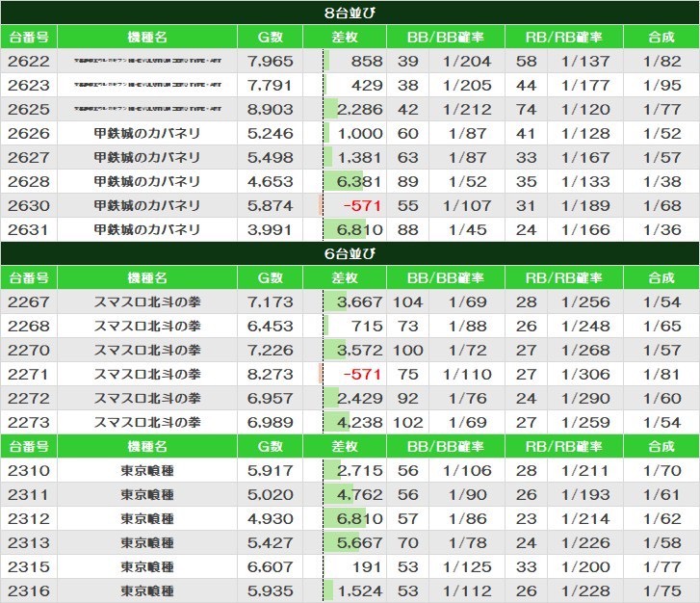Select difference value 715
The height and width of the screenshot is (603, 700).
pyautogui.click(x=367, y=327)
